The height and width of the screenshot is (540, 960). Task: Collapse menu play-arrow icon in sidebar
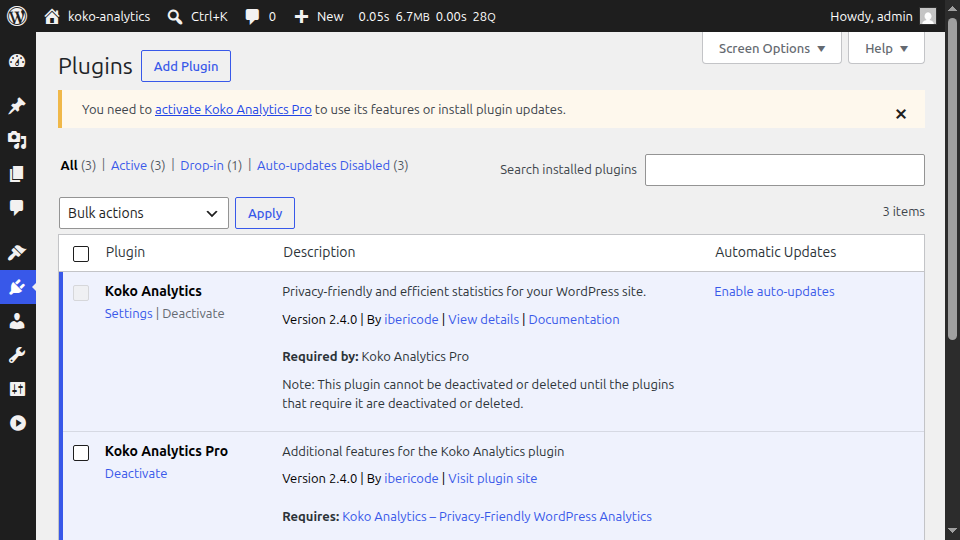coord(17,423)
